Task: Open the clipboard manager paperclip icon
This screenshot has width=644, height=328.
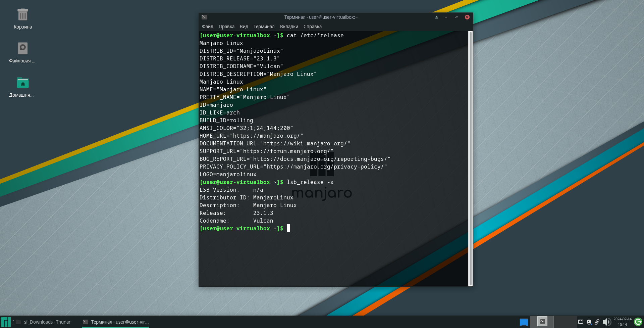Action: click(x=597, y=322)
